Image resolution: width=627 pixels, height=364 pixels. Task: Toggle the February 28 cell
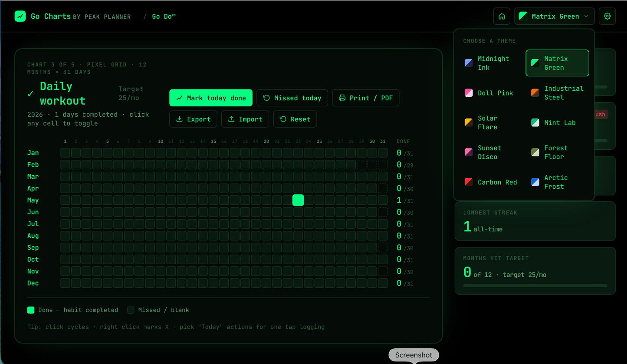click(x=351, y=164)
